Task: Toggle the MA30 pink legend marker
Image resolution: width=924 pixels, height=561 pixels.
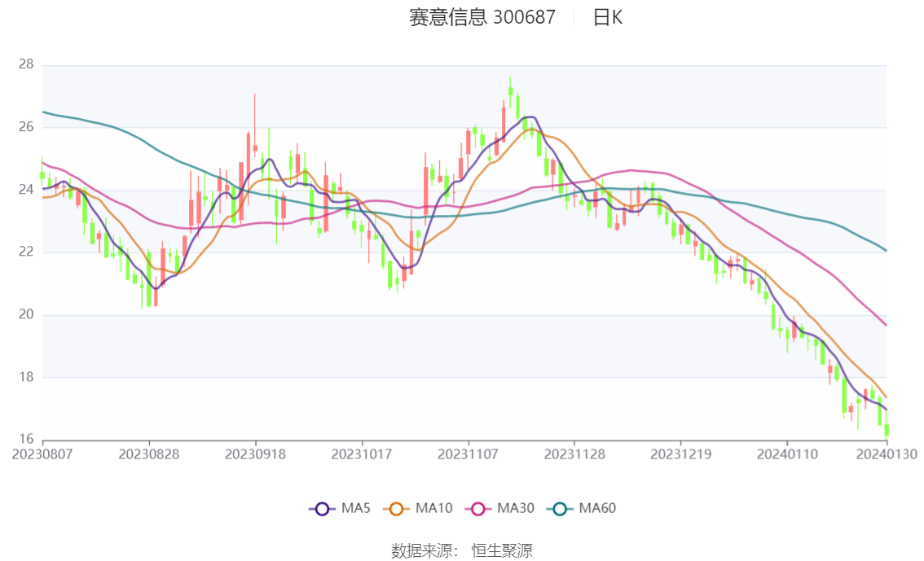Action: click(x=478, y=509)
